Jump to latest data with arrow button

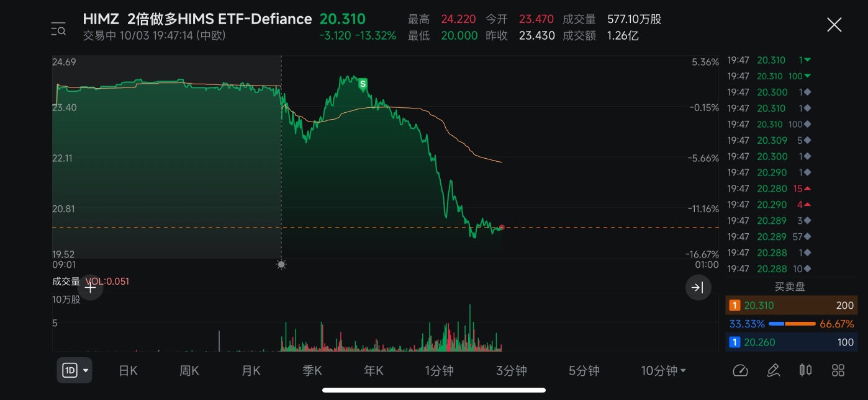[698, 287]
